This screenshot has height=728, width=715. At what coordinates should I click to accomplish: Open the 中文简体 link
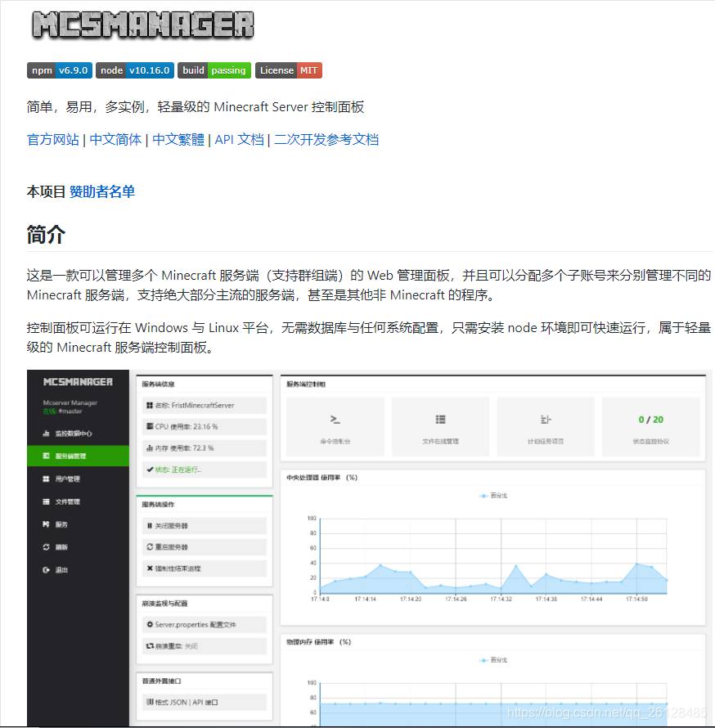(115, 139)
